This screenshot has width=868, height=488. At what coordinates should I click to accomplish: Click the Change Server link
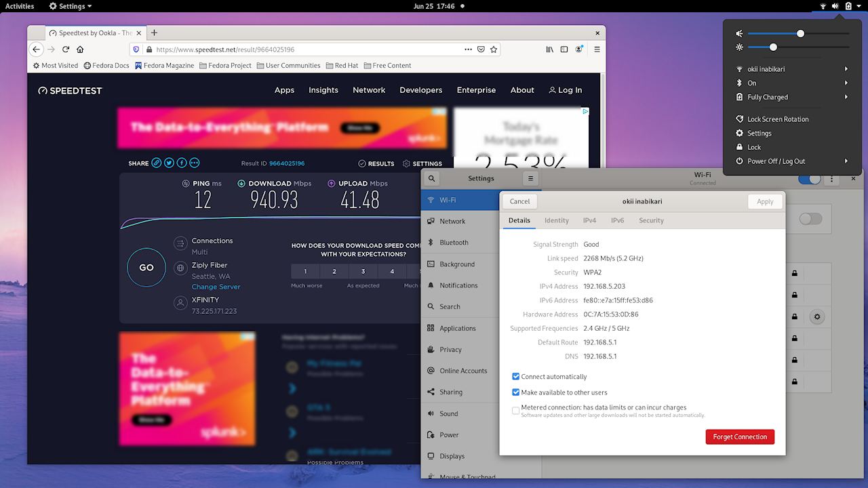click(x=216, y=287)
